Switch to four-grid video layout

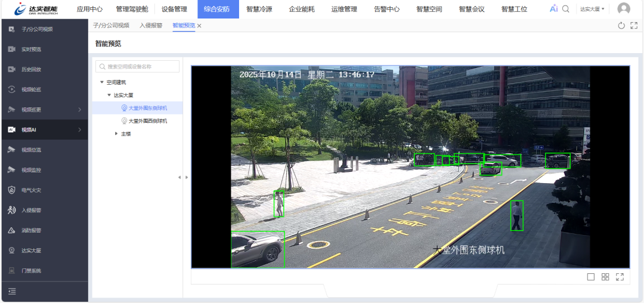point(605,277)
